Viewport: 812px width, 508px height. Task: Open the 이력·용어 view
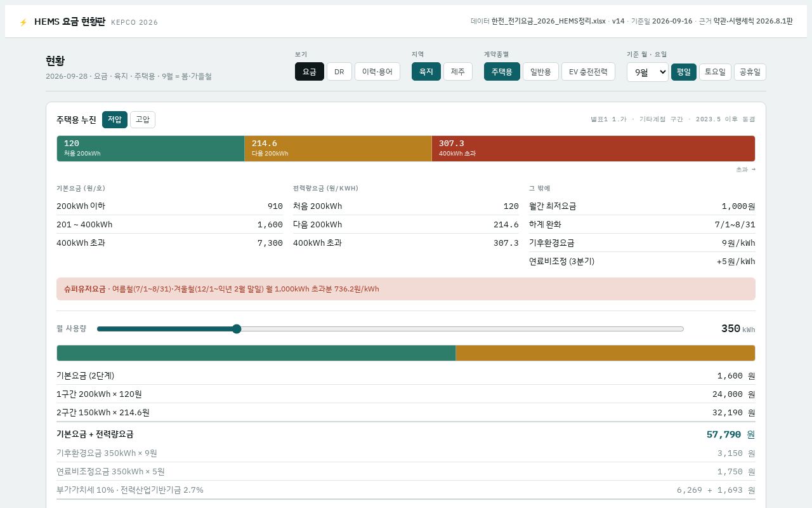(x=377, y=72)
